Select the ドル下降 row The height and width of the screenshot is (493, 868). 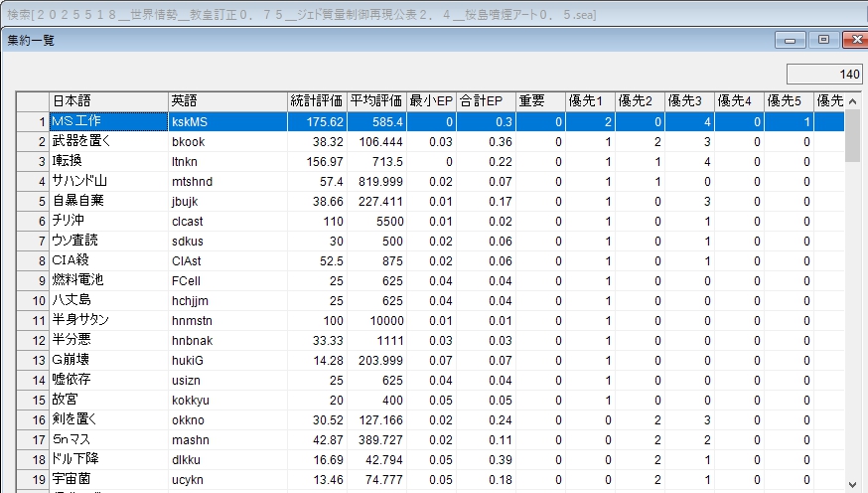[107, 459]
